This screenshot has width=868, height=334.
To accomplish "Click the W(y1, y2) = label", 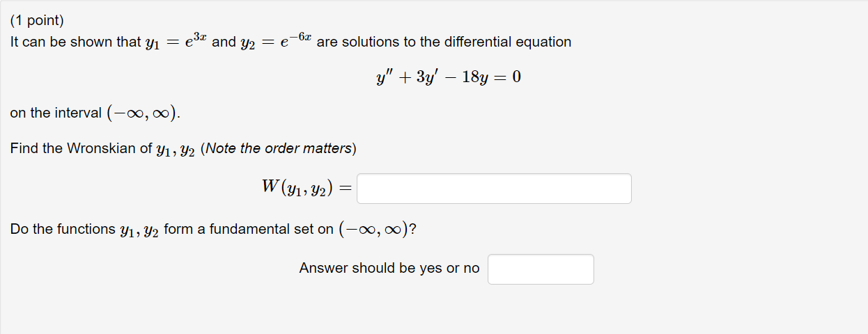I will 307,187.
